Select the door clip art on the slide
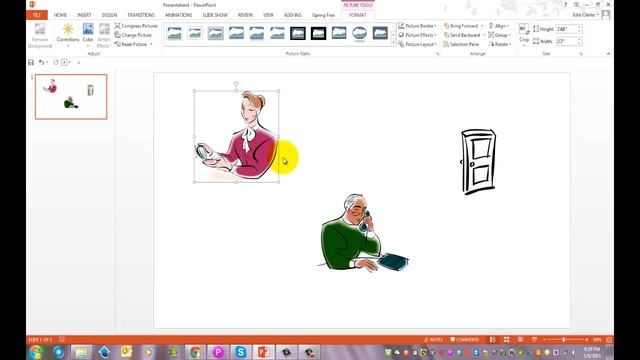 click(478, 162)
